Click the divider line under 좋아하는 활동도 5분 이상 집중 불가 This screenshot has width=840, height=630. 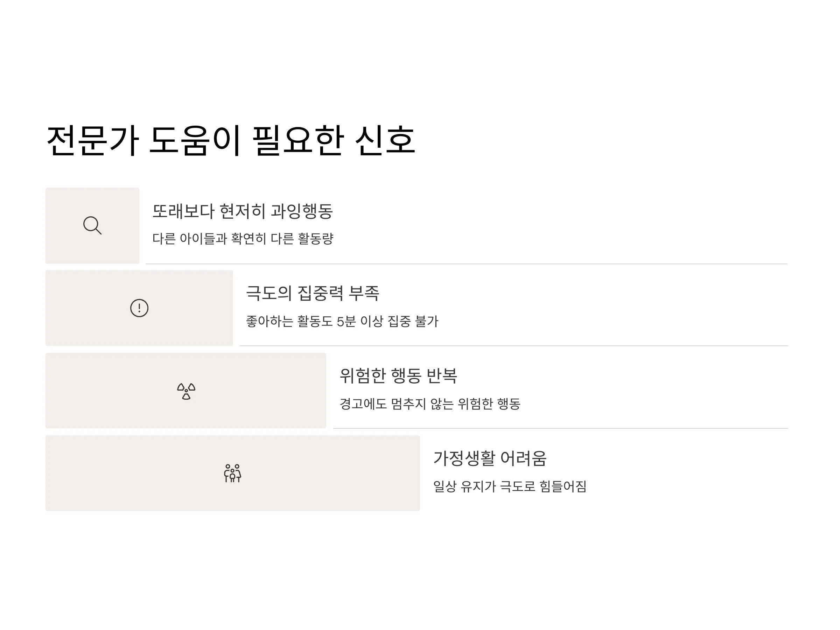pos(514,346)
